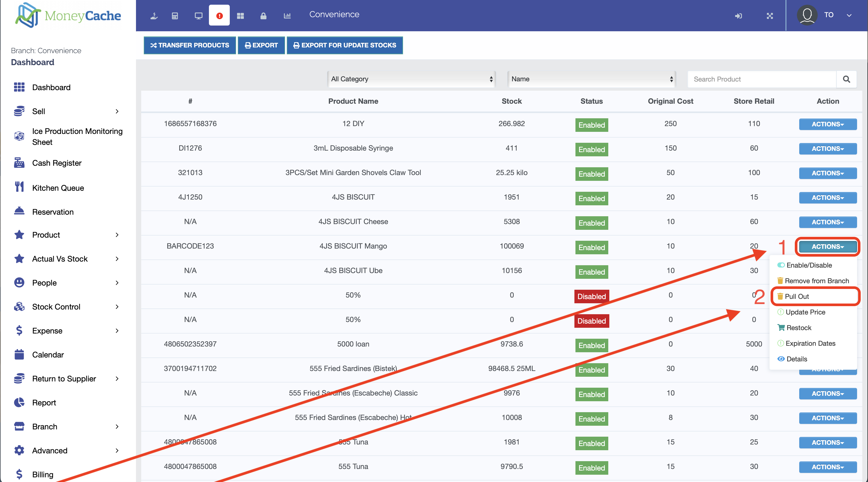Select Restock in the actions menu
868x482 pixels.
[x=799, y=327]
